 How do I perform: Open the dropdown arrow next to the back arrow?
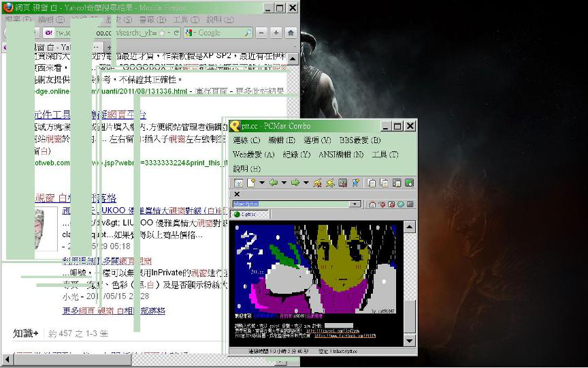(284, 183)
